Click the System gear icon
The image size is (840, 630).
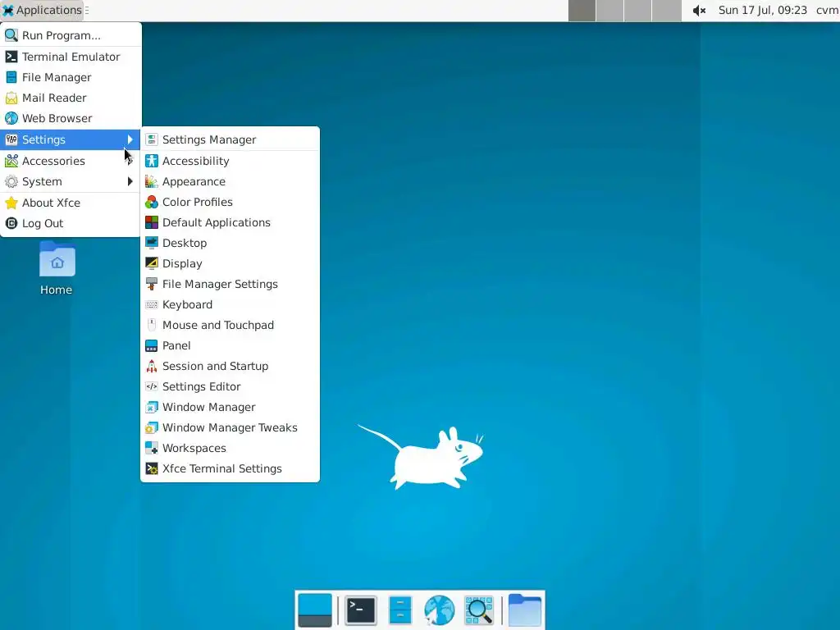click(11, 181)
